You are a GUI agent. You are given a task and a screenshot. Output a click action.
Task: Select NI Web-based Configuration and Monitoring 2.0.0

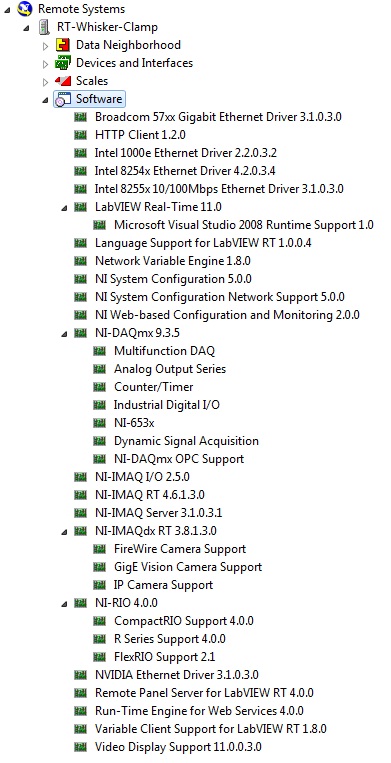(227, 315)
